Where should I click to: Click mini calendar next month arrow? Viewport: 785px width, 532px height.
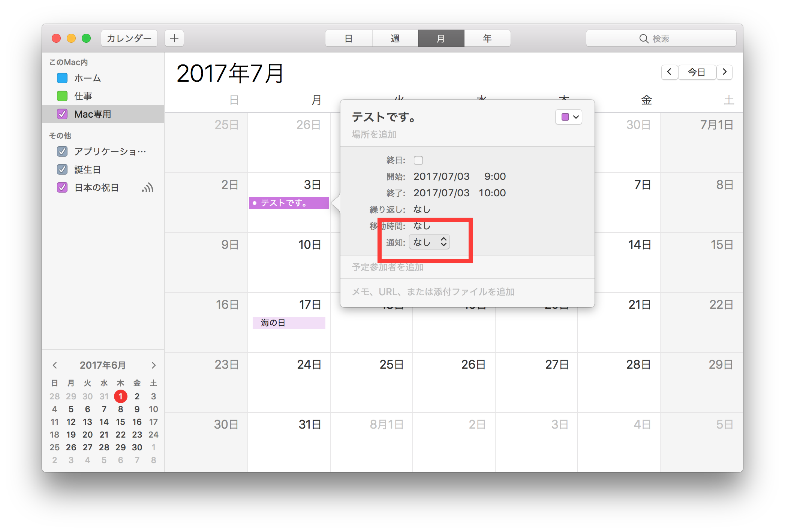153,365
